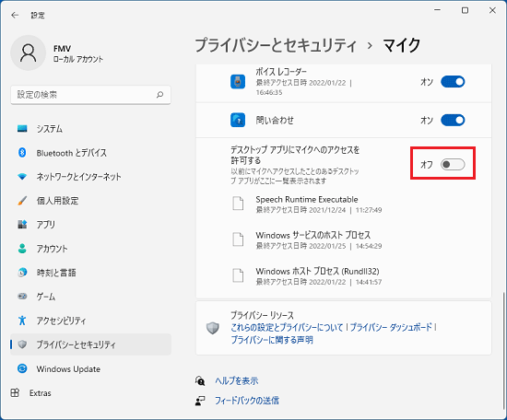Go to ゲーム settings
The width and height of the screenshot is (507, 420).
90,297
